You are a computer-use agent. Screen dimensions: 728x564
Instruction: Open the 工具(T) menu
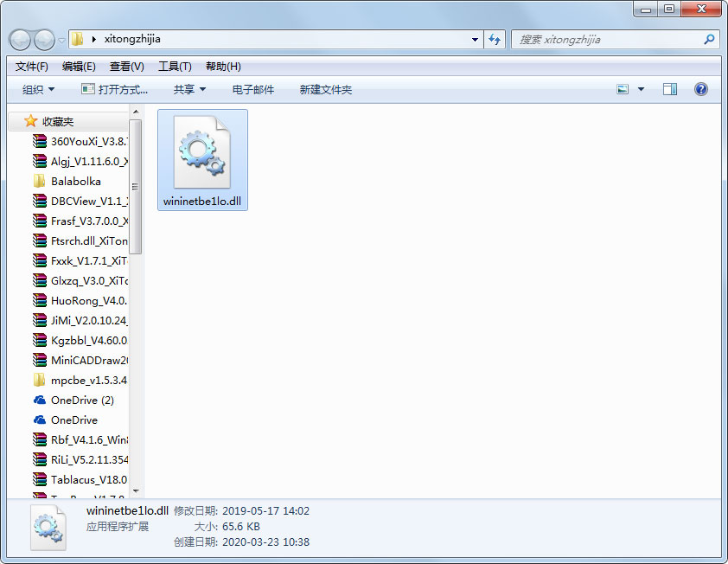[175, 67]
